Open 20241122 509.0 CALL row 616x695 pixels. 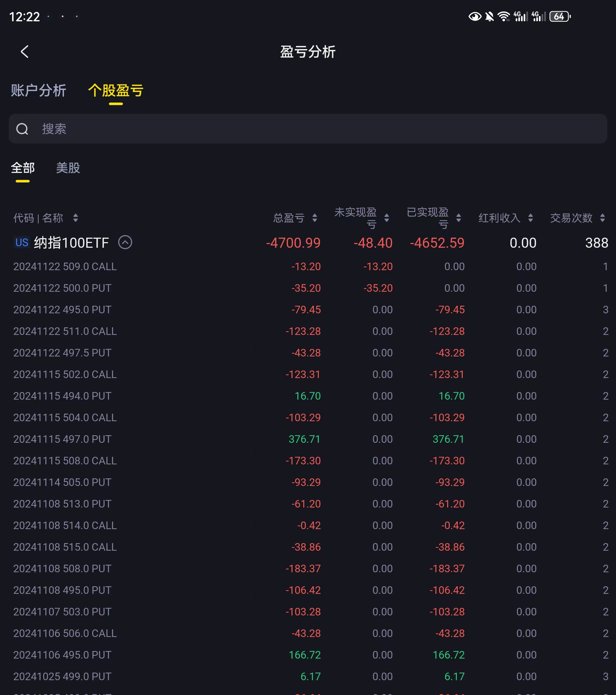(x=65, y=267)
